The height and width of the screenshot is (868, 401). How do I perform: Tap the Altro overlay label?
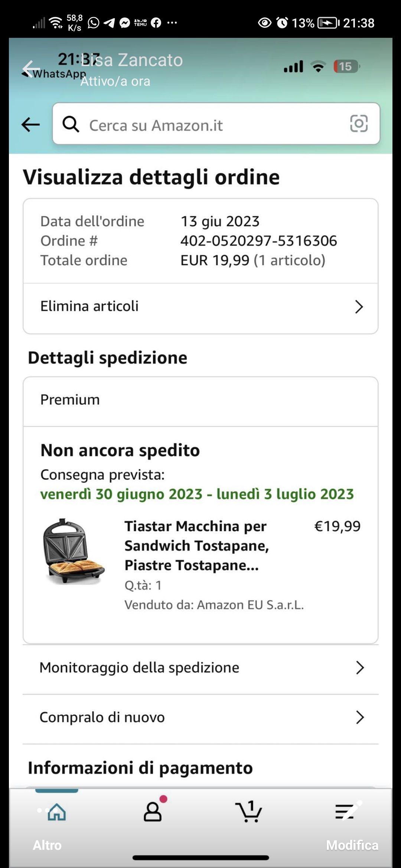pos(47,845)
